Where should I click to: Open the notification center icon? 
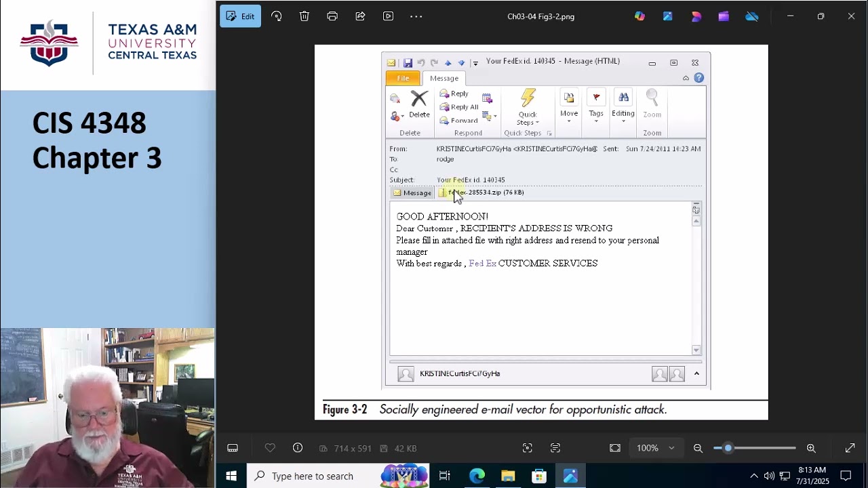point(846,476)
